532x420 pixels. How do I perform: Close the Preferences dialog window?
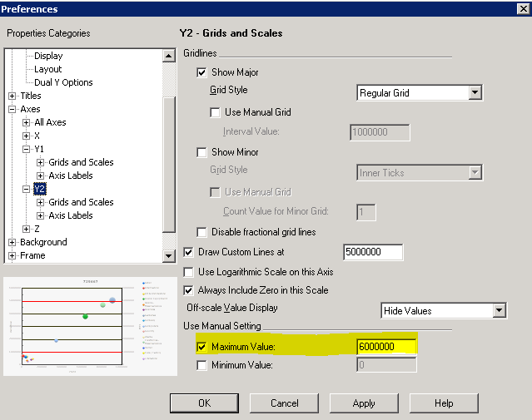click(x=521, y=9)
